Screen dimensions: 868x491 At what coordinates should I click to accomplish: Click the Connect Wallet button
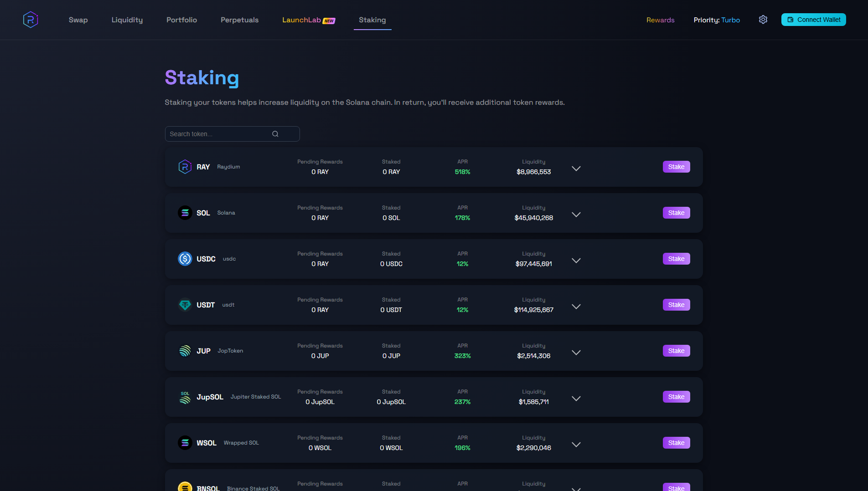click(813, 20)
